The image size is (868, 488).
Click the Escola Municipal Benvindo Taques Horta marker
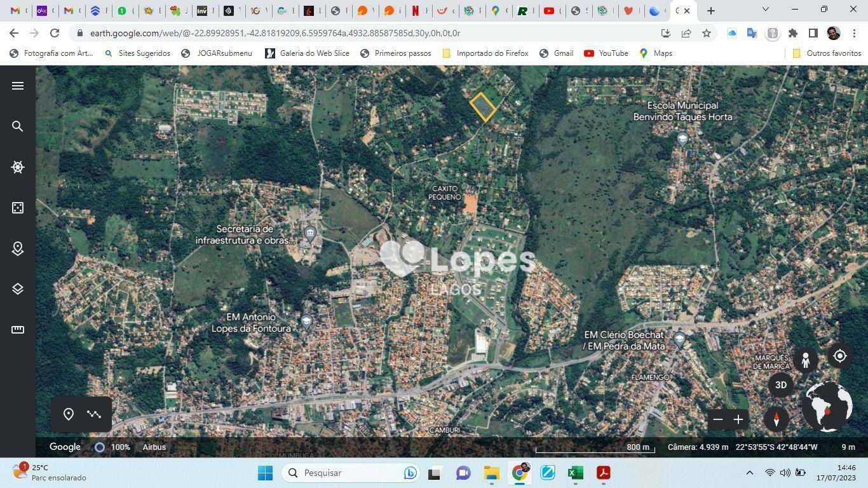682,139
